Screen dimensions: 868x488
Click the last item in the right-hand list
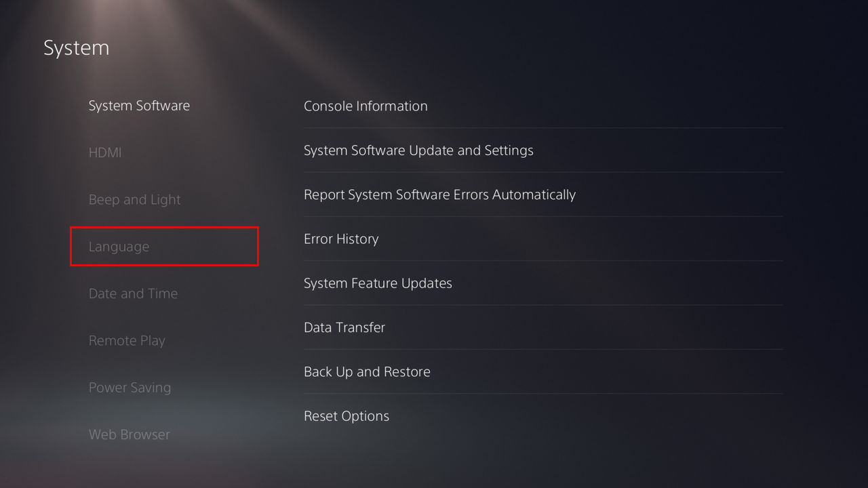pos(347,416)
